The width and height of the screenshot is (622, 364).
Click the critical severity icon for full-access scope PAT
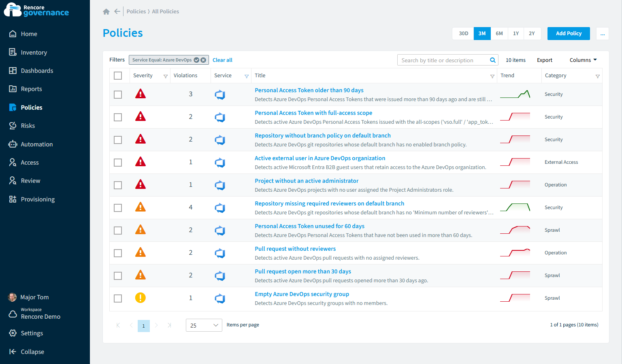(x=140, y=116)
